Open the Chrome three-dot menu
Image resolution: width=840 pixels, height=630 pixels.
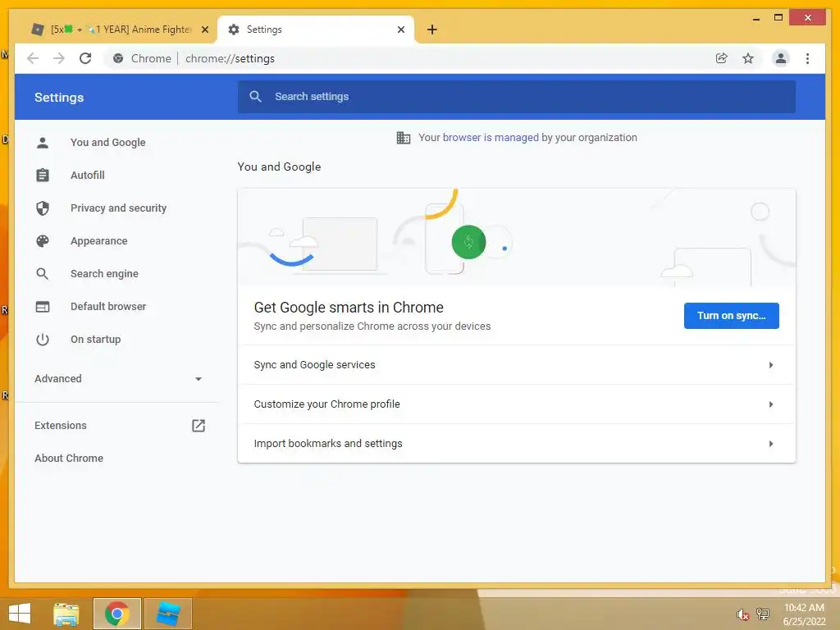[807, 58]
